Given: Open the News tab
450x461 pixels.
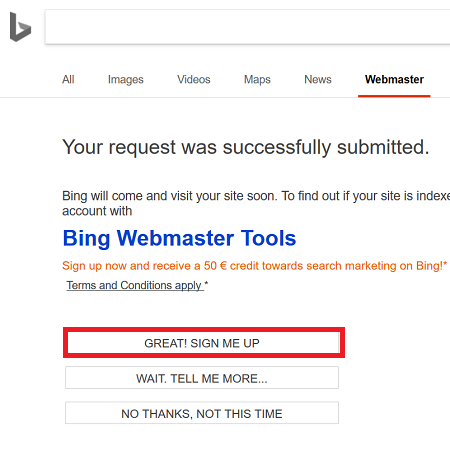Looking at the screenshot, I should coord(318,79).
